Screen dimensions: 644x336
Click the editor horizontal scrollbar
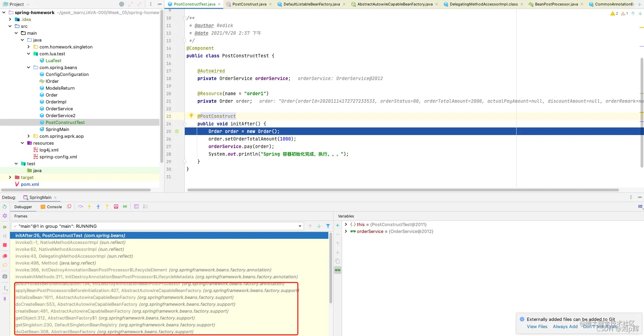tap(403, 190)
